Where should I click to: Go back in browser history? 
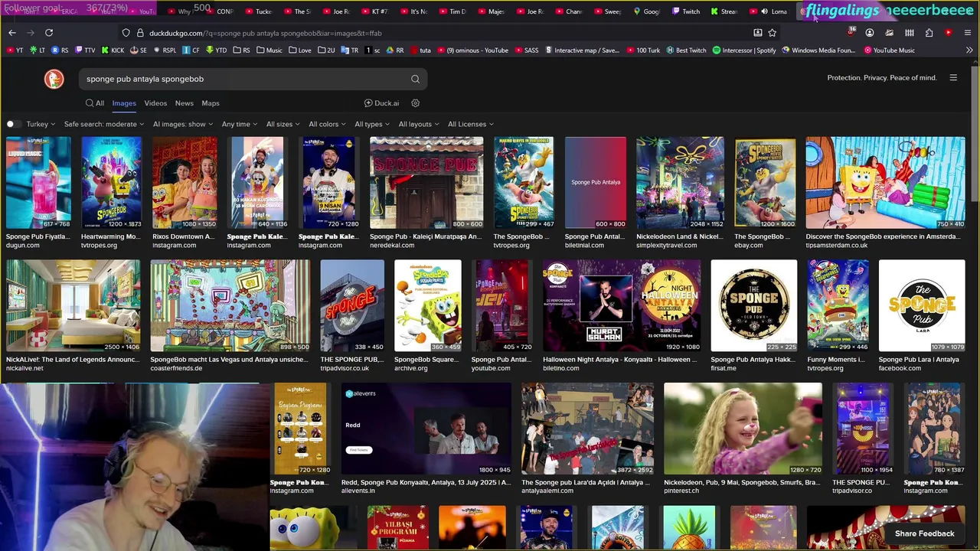coord(12,33)
